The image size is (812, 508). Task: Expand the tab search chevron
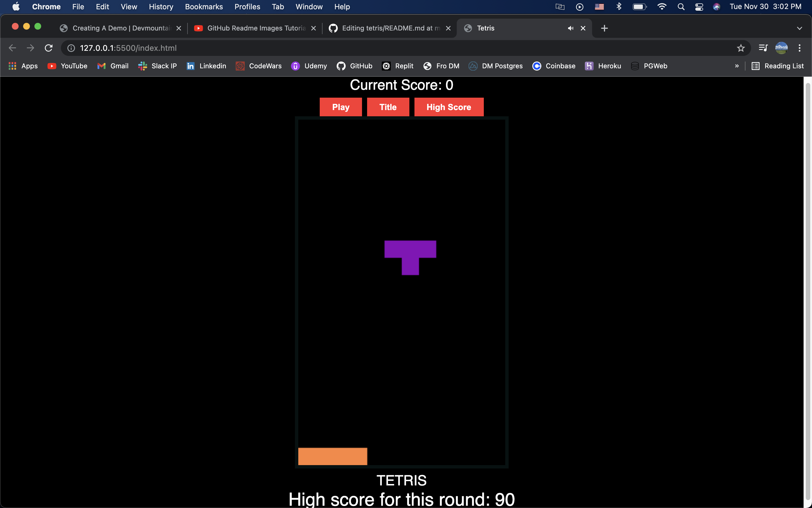click(799, 28)
